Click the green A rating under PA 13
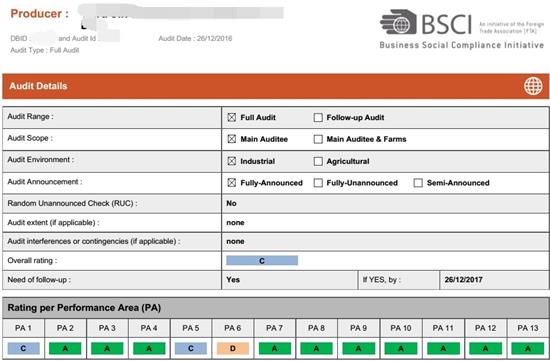Screen dimensions: 550x361 coord(528,348)
